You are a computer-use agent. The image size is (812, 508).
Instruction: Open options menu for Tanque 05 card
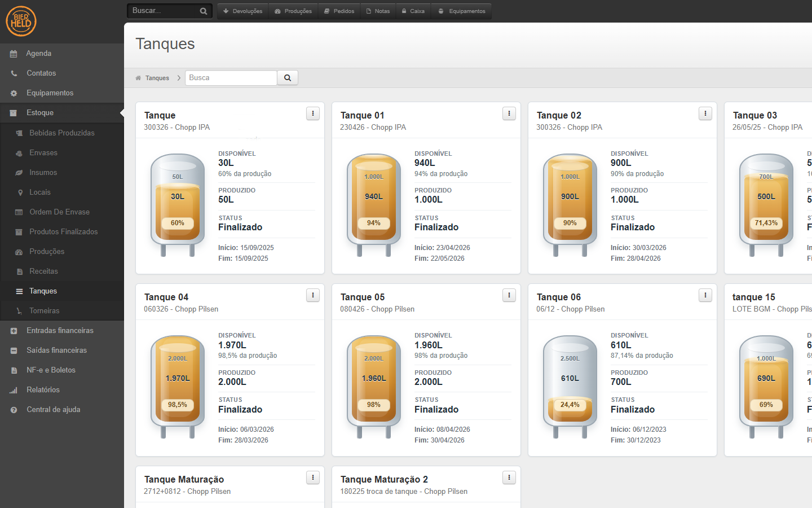click(509, 295)
